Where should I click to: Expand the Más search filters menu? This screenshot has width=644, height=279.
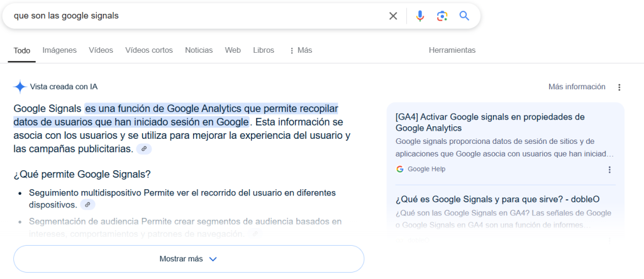(x=300, y=50)
